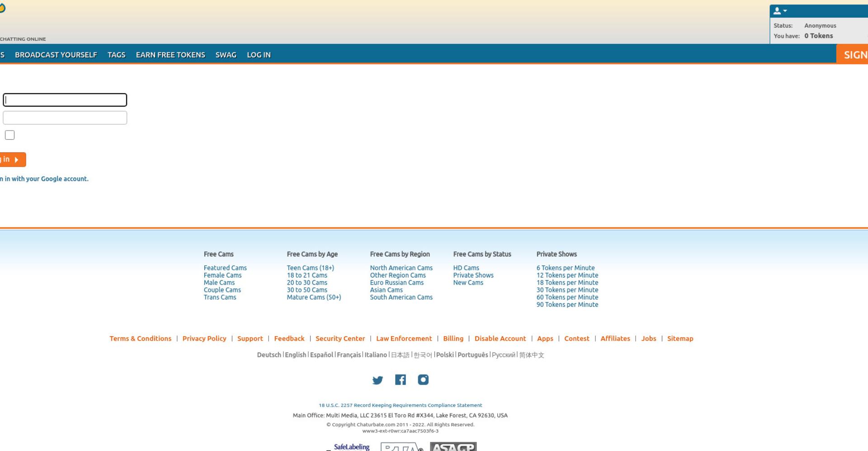This screenshot has height=451, width=868.
Task: Open Jobs footer link
Action: coord(649,338)
